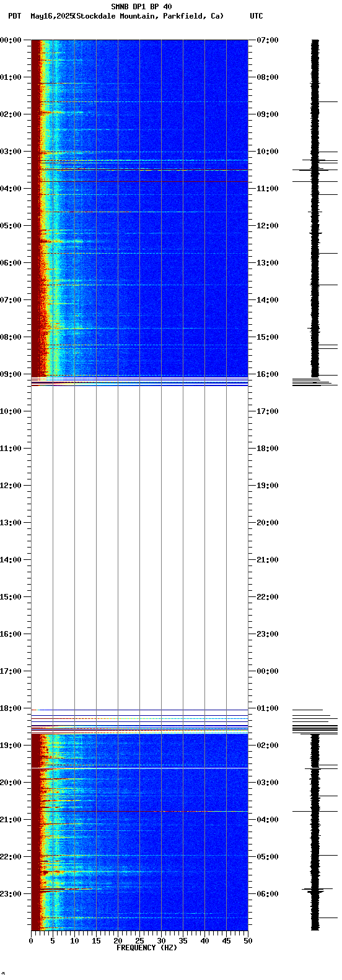
Task: Click the 'FREQUENCY (HZ)' axis label
Action: pyautogui.click(x=147, y=948)
